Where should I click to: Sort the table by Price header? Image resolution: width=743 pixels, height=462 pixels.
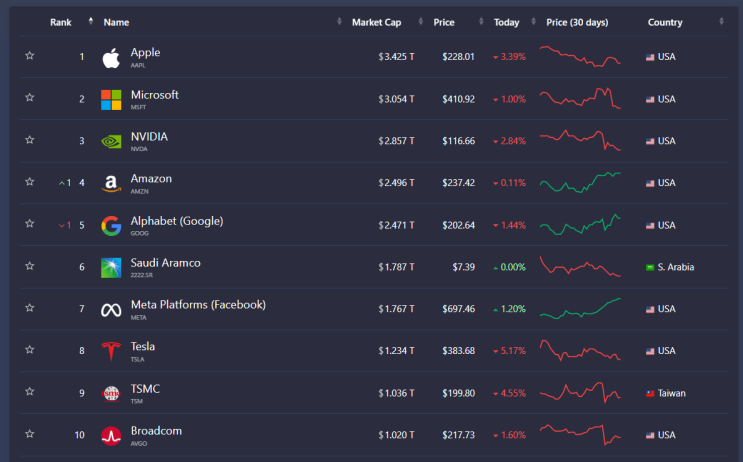pos(444,22)
